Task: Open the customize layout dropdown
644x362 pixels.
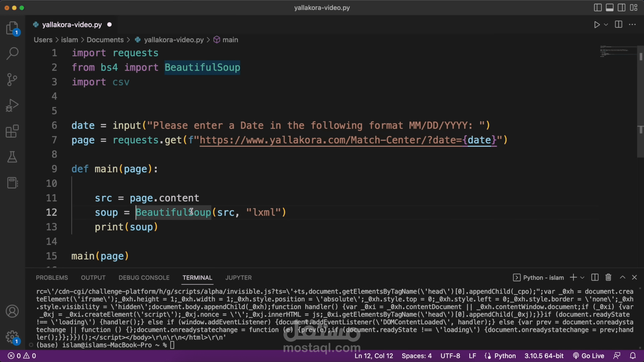Action: [634, 7]
